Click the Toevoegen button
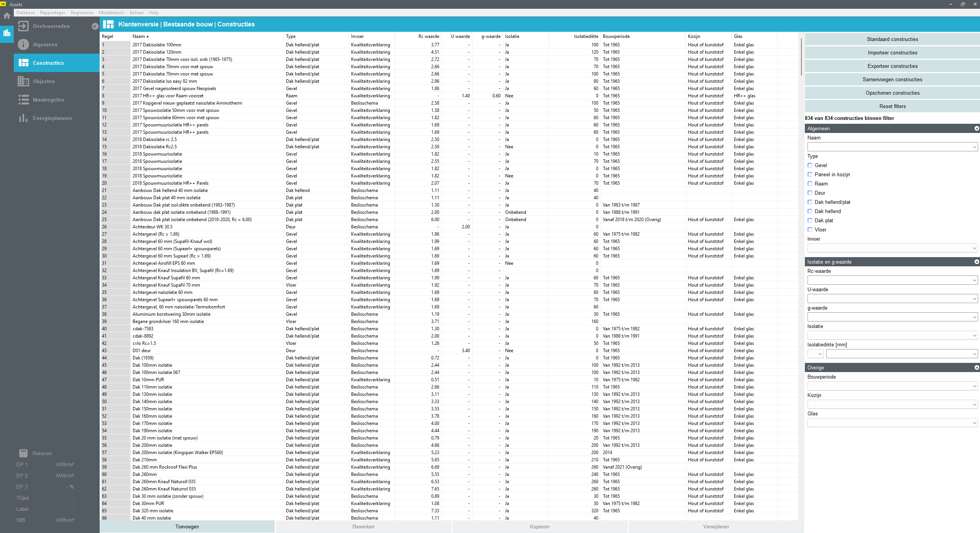 pyautogui.click(x=187, y=526)
